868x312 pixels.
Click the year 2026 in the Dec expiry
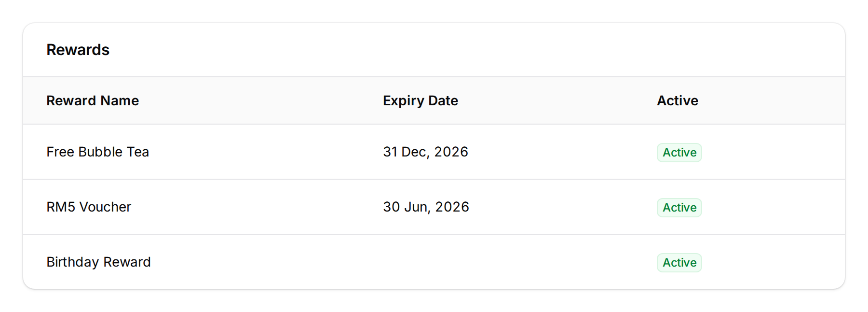[x=451, y=152]
